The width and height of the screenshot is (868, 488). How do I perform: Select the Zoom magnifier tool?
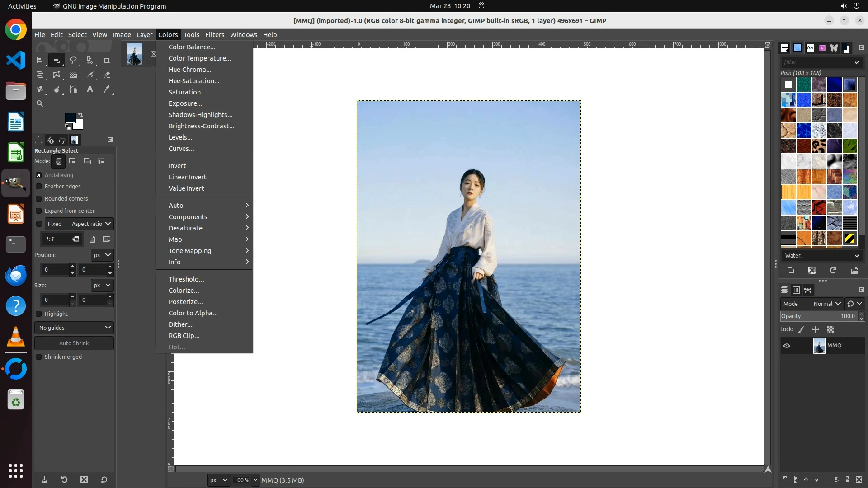point(40,103)
